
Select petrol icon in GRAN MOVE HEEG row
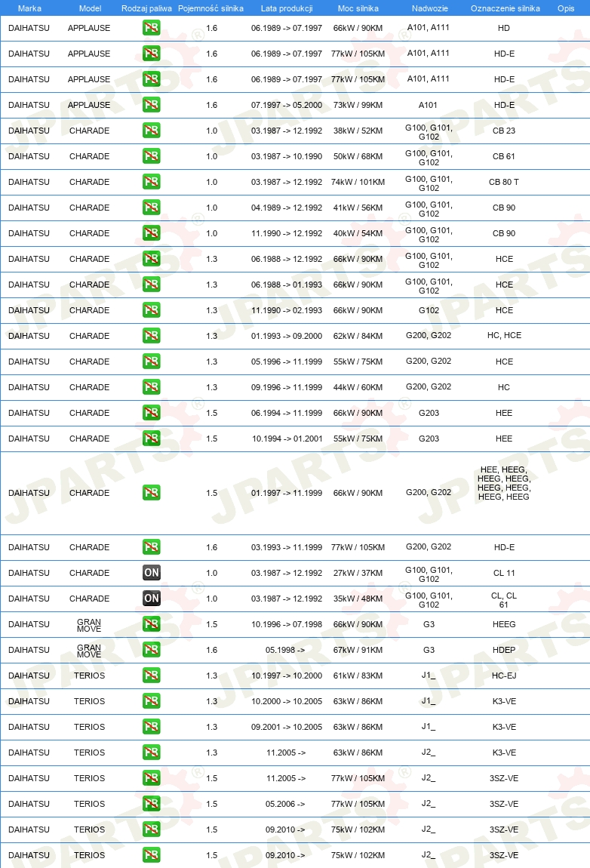[x=151, y=624]
